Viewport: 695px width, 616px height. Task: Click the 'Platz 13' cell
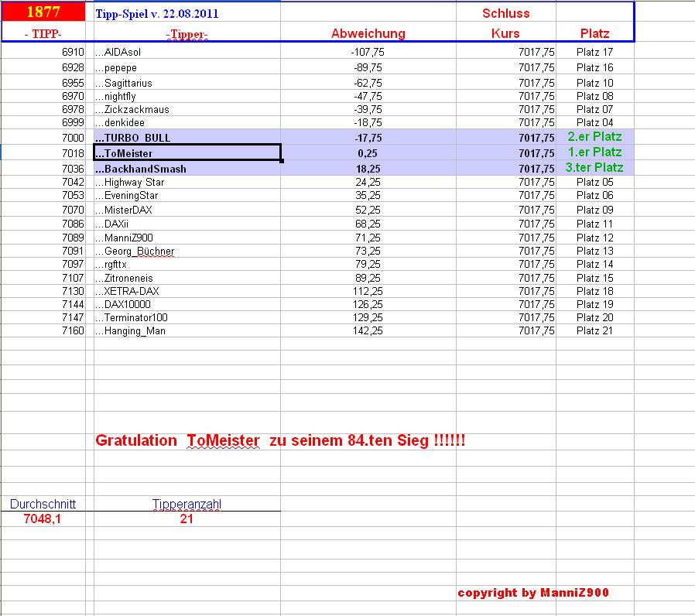pyautogui.click(x=595, y=252)
